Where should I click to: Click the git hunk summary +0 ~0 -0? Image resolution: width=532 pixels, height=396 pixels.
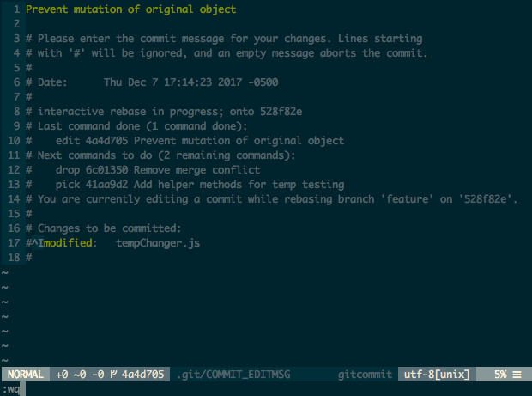[80, 375]
